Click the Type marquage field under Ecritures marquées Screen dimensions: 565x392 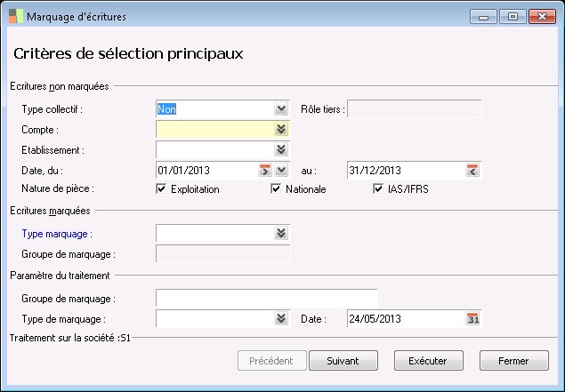coord(214,233)
